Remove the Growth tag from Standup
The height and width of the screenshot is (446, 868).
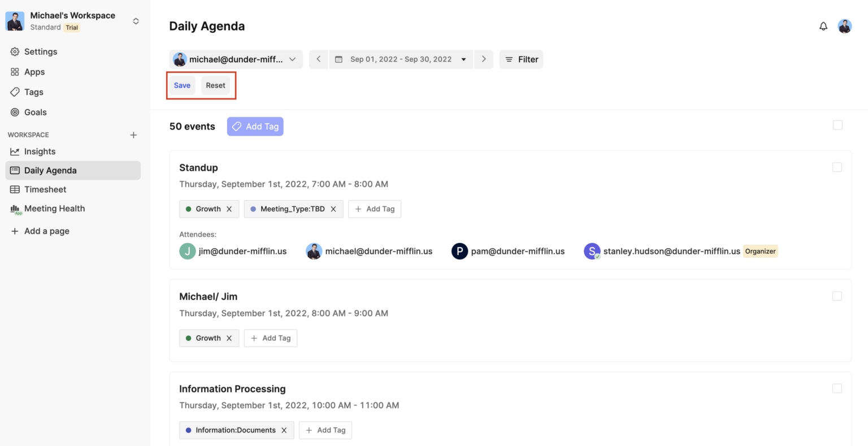tap(229, 209)
